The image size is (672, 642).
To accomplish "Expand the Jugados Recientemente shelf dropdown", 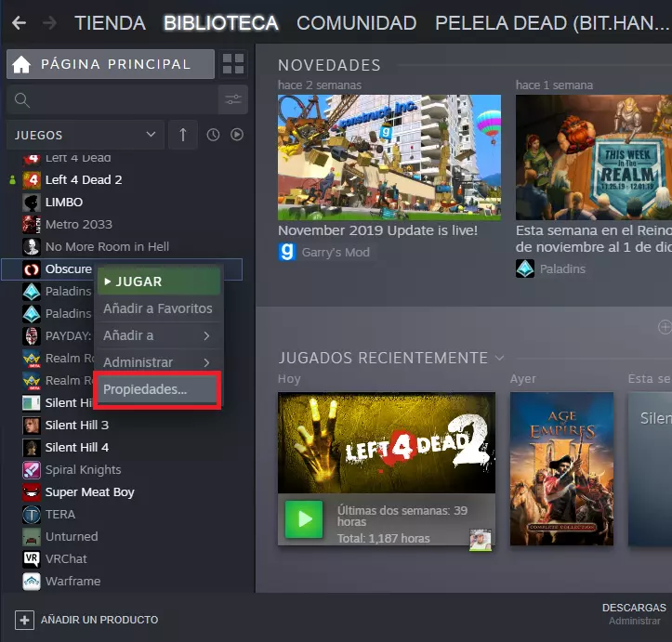I will pos(499,358).
